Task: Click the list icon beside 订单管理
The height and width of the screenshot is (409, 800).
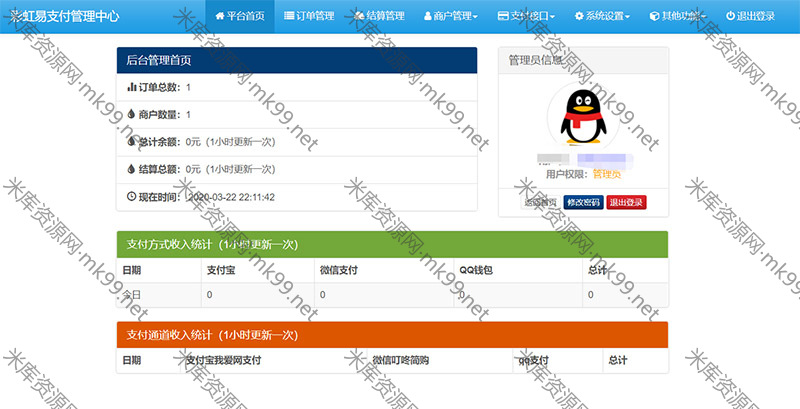Action: tap(289, 16)
